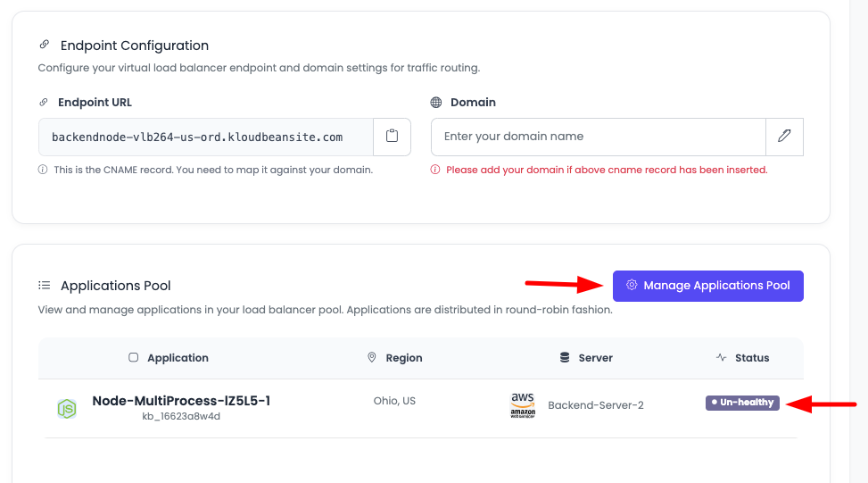Click the database icon in Server header

click(565, 358)
